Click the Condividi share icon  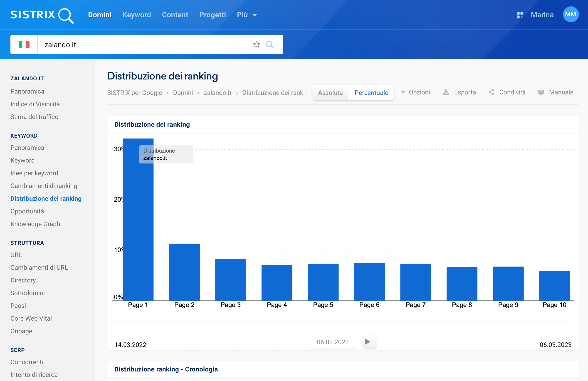coord(491,92)
